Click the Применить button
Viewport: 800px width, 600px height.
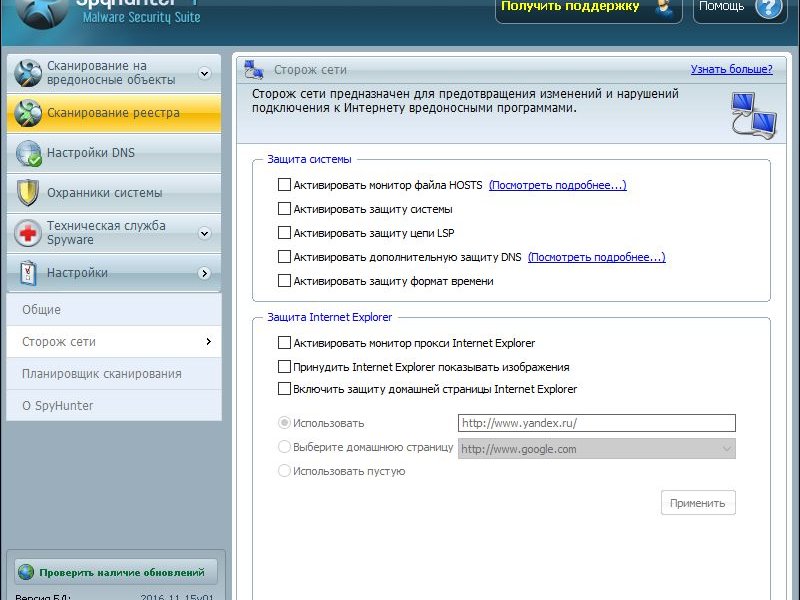click(698, 503)
